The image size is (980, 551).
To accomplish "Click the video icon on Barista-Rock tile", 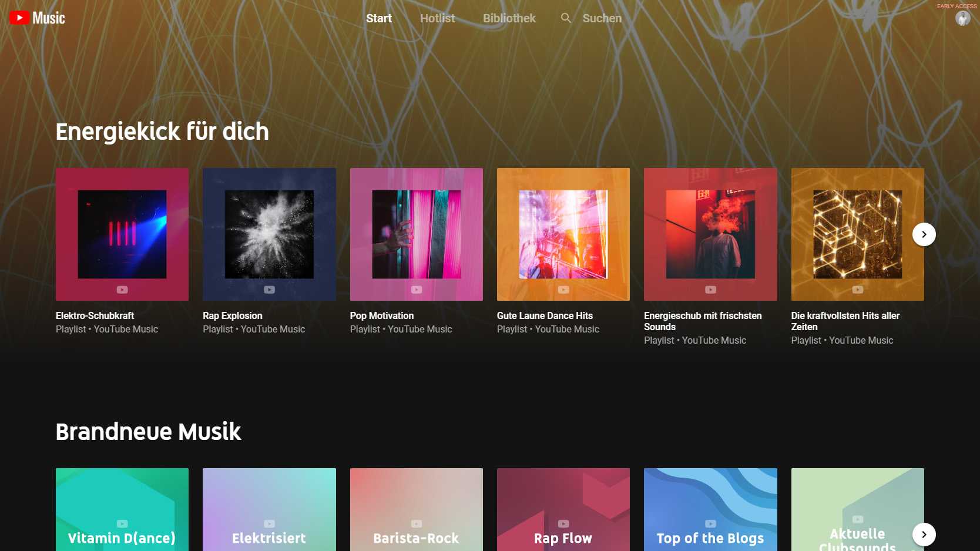I will [x=417, y=523].
